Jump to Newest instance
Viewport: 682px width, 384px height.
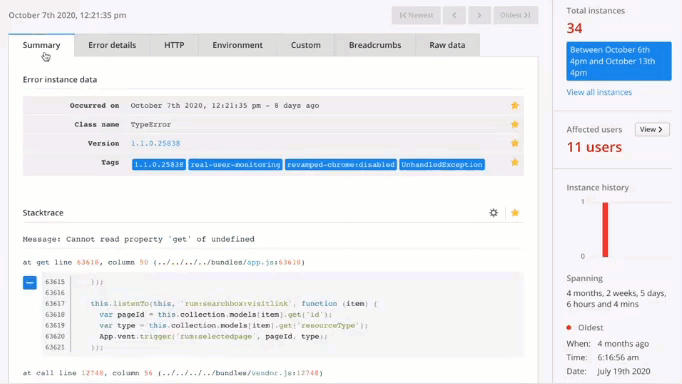click(x=416, y=15)
